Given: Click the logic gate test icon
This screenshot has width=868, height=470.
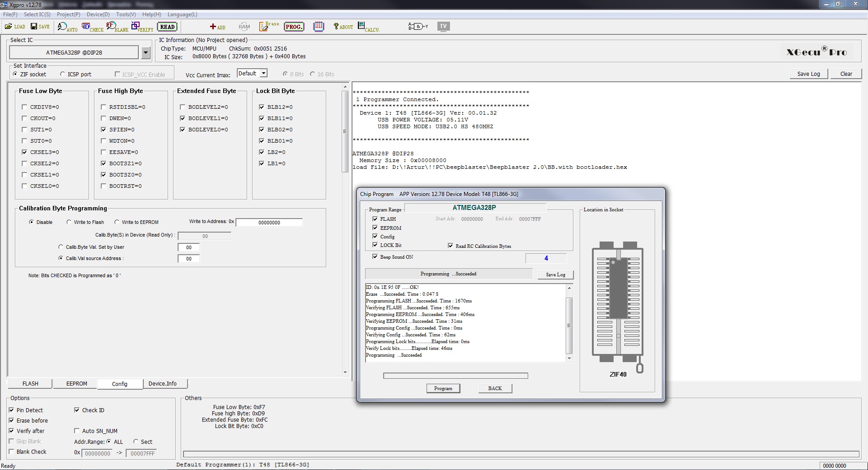Looking at the screenshot, I should (x=418, y=27).
